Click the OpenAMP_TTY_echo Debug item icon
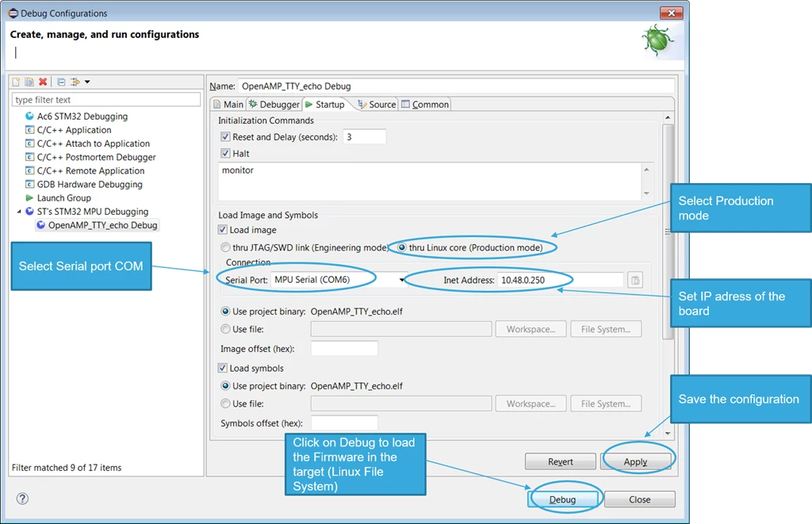Screen dimensions: 812x524 pos(41,224)
